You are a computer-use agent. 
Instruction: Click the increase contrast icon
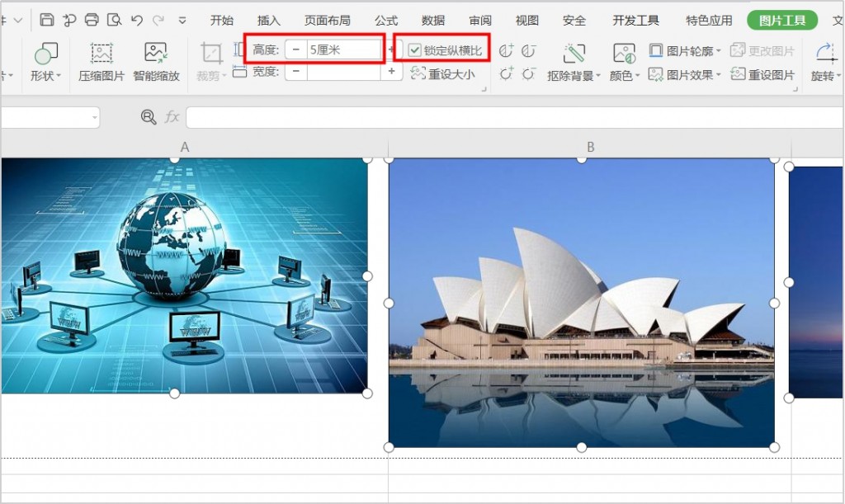click(x=506, y=50)
